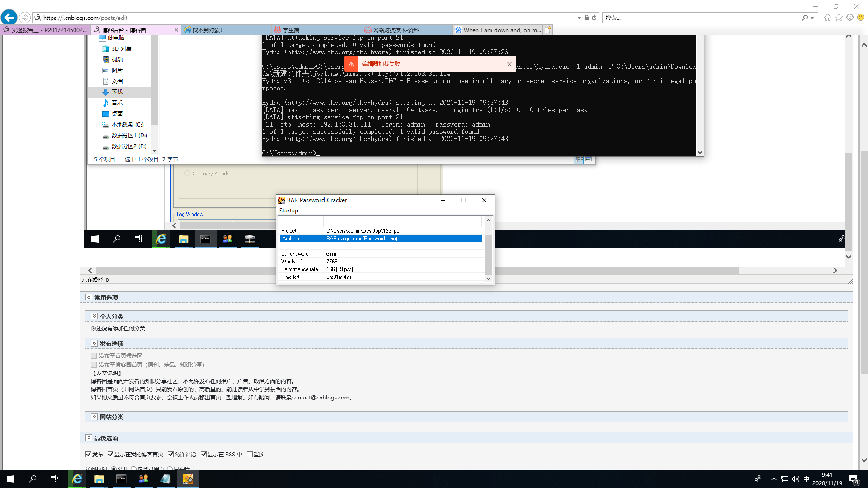Click the IE back navigation arrow
The height and width of the screenshot is (488, 868).
click(x=9, y=18)
